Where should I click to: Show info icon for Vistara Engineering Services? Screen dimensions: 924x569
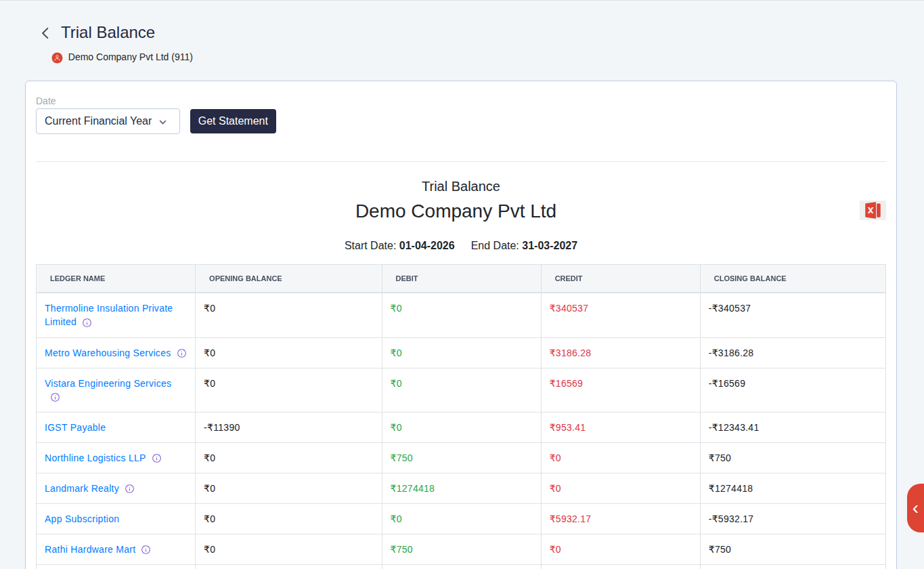(55, 397)
